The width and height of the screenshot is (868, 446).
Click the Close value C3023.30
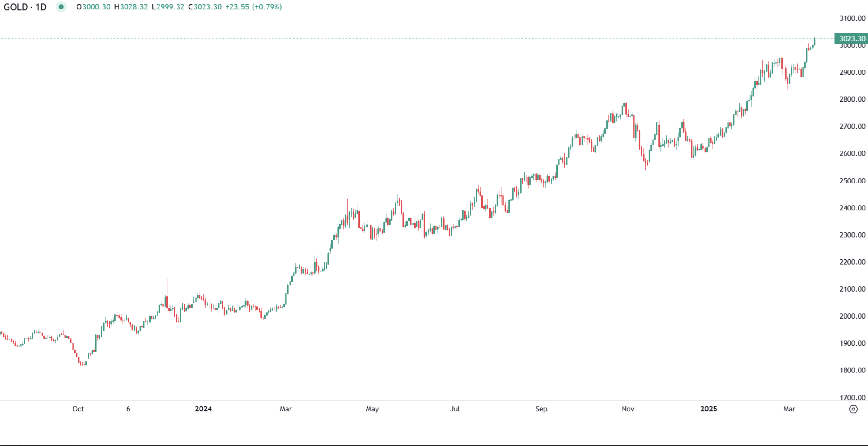click(x=205, y=7)
